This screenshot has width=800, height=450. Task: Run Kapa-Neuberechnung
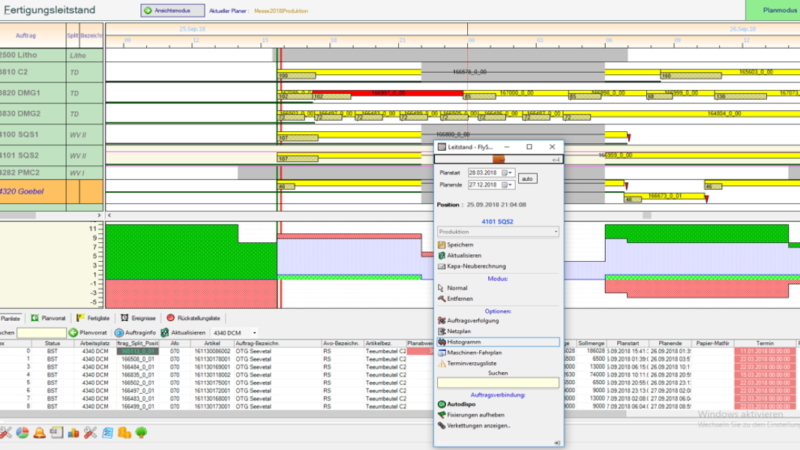point(472,266)
